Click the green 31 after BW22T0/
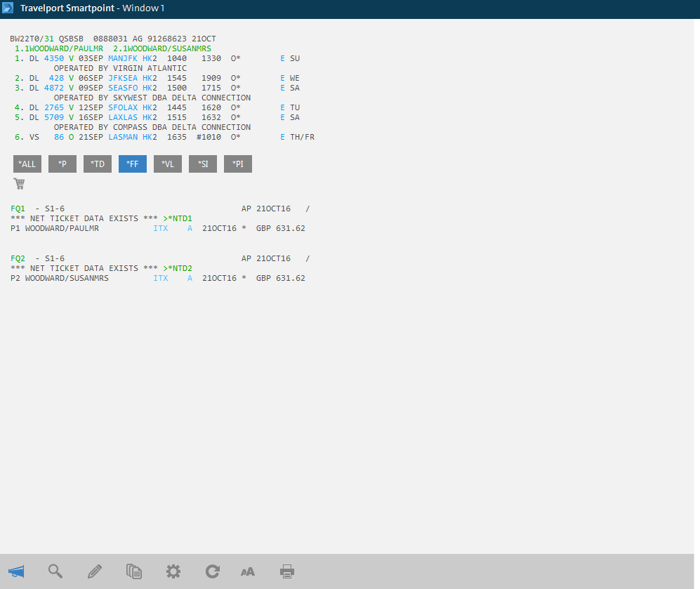Image resolution: width=700 pixels, height=589 pixels. click(49, 39)
